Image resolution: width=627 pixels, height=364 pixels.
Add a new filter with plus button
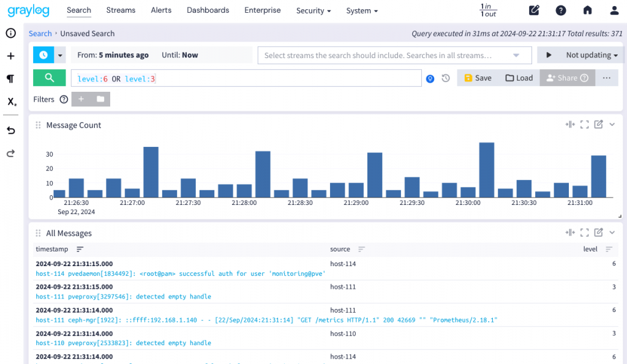[81, 99]
